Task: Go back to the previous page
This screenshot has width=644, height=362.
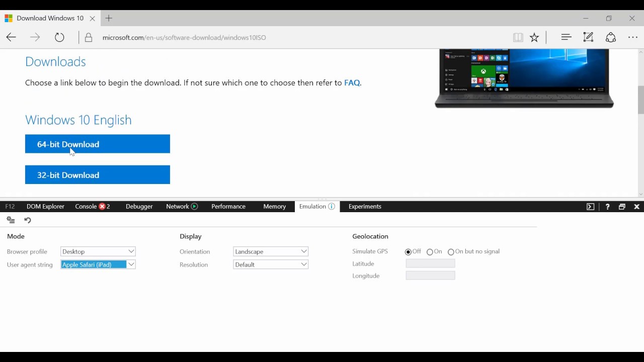Action: (x=11, y=37)
